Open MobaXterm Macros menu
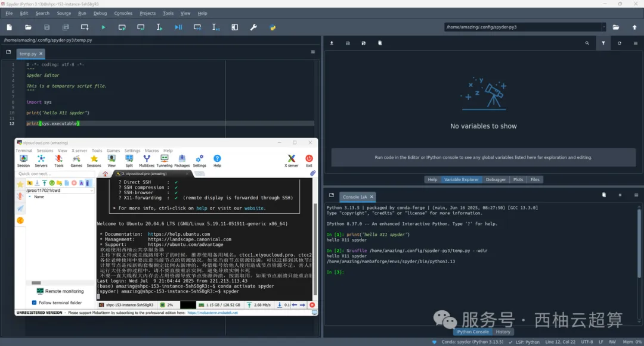Image resolution: width=644 pixels, height=346 pixels. pos(151,151)
